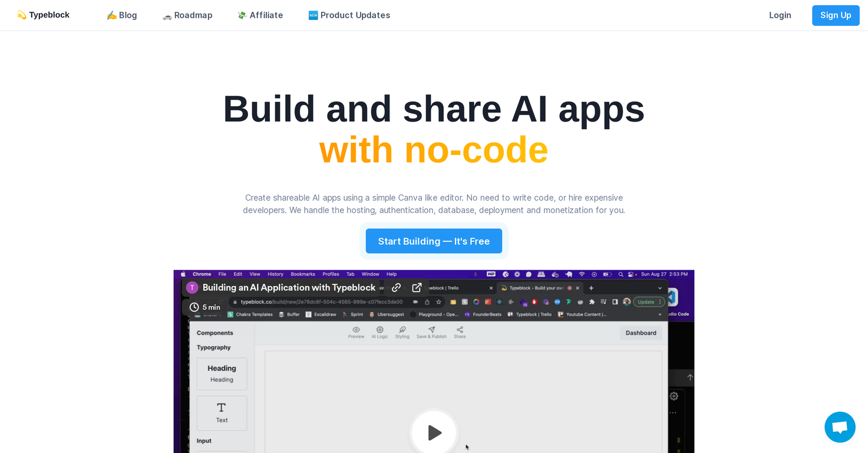Open the Styling panel

(x=402, y=332)
